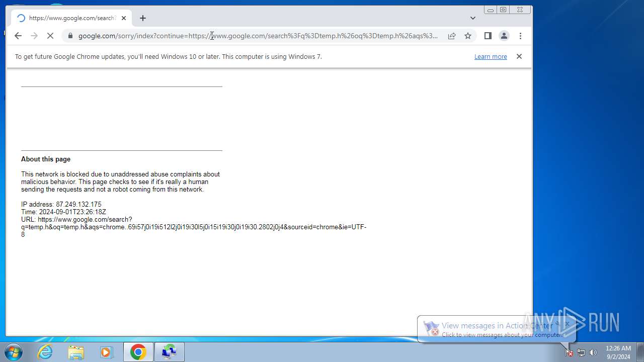Open the network computers taskbar app
This screenshot has width=644, height=362.
point(169,352)
